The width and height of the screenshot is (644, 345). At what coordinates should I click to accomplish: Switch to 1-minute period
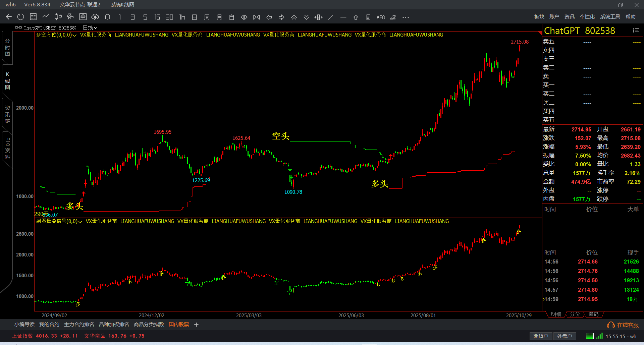pos(120,17)
